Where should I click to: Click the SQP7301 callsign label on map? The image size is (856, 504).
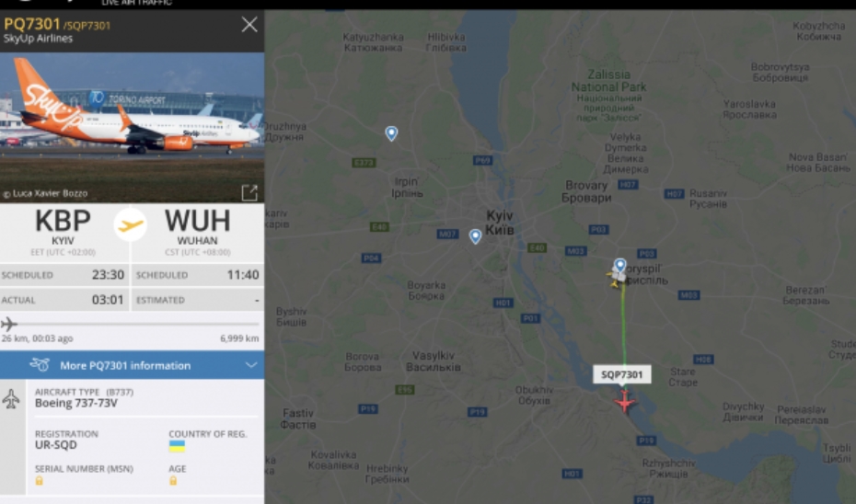[x=622, y=374]
